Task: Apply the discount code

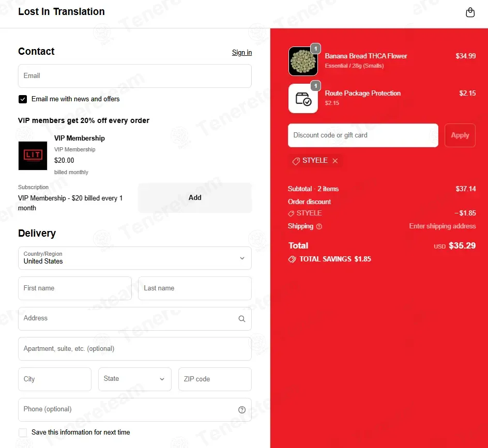Action: click(x=460, y=135)
